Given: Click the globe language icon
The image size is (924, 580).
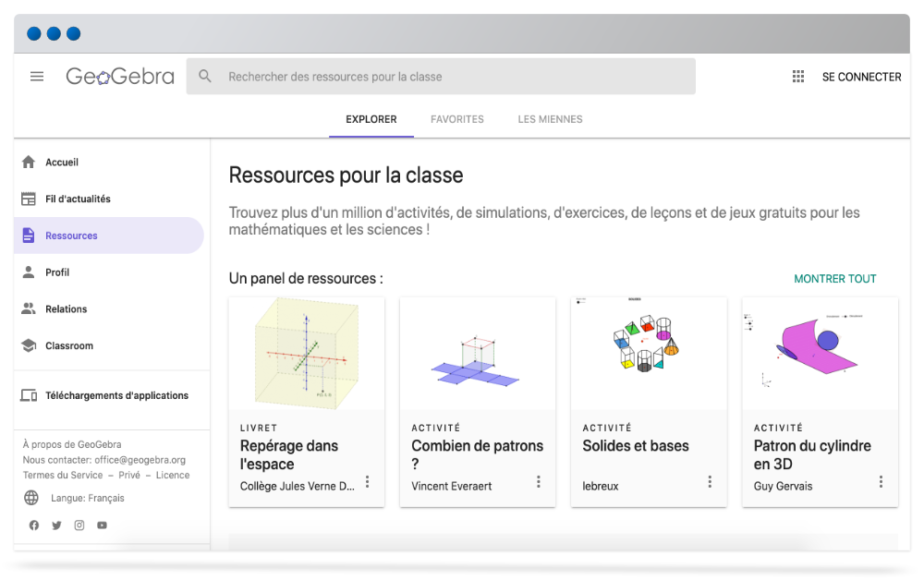Looking at the screenshot, I should click(31, 498).
